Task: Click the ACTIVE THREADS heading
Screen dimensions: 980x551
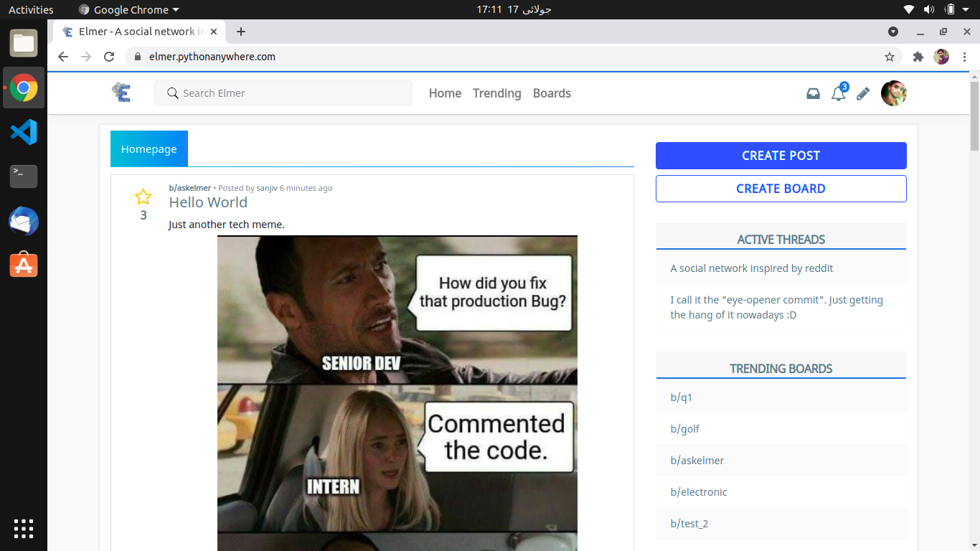Action: [x=781, y=240]
